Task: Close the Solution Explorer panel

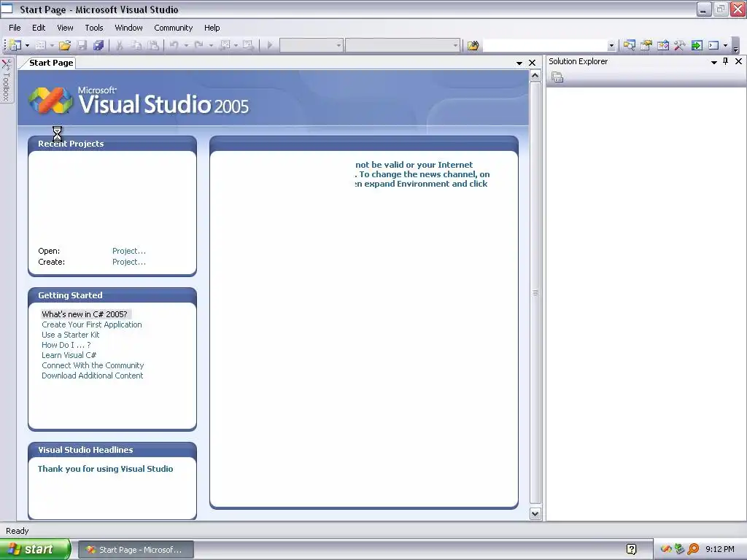Action: (738, 61)
